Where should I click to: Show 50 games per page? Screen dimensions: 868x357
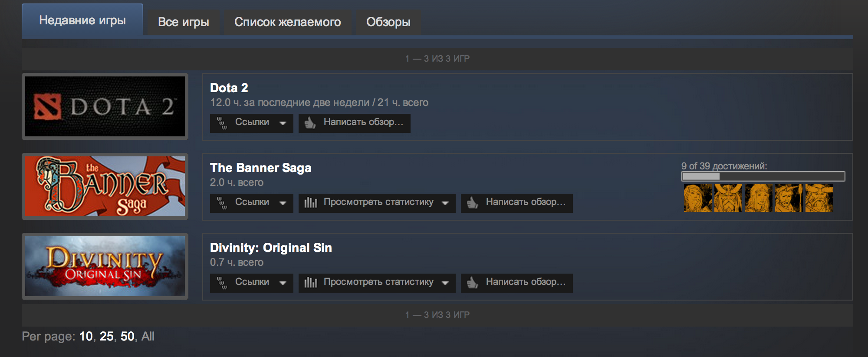click(128, 336)
